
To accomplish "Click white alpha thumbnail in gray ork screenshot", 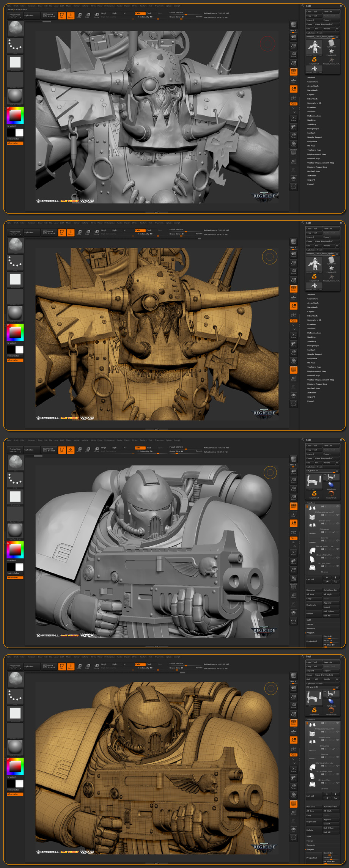I will coord(15,62).
